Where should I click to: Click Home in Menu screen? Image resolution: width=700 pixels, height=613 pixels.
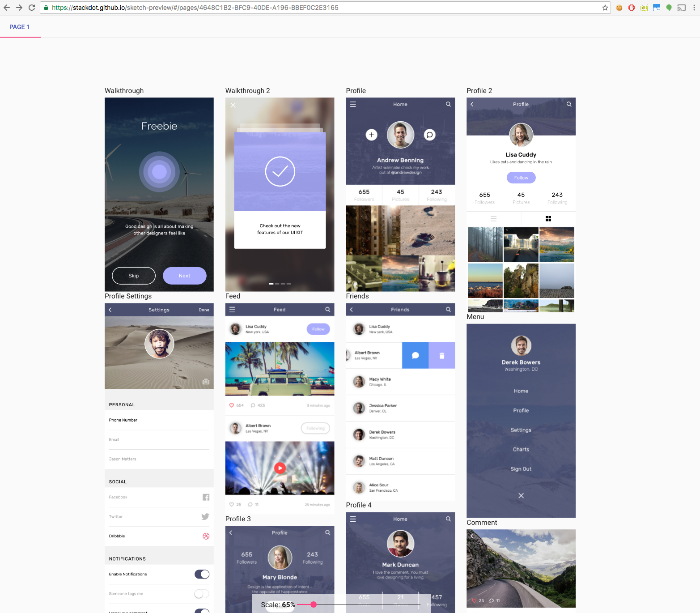click(521, 391)
